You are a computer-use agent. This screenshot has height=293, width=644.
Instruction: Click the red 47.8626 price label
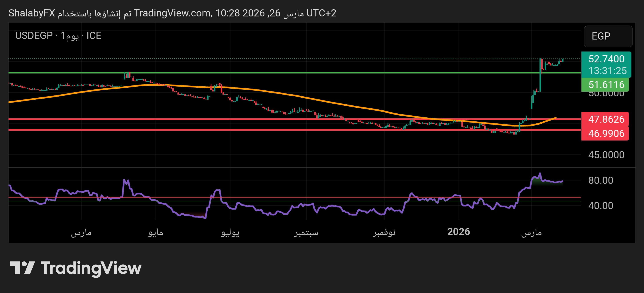(606, 119)
